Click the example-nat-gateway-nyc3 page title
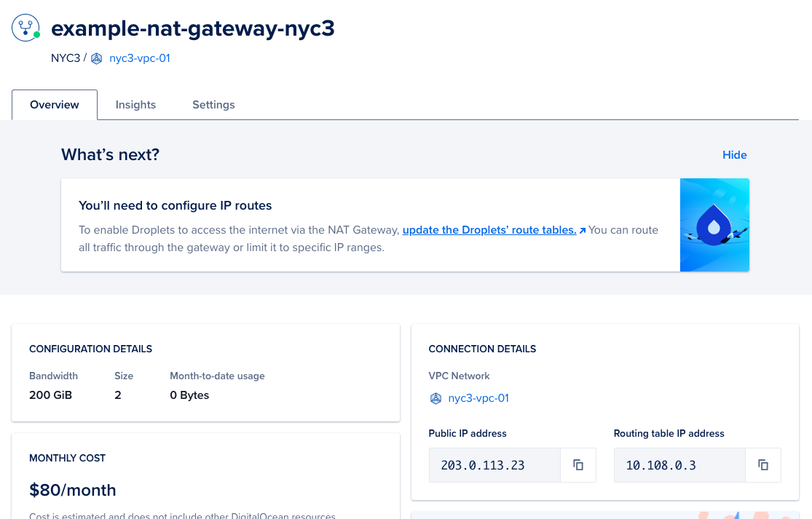Screen dimensions: 812x519 pyautogui.click(x=193, y=28)
